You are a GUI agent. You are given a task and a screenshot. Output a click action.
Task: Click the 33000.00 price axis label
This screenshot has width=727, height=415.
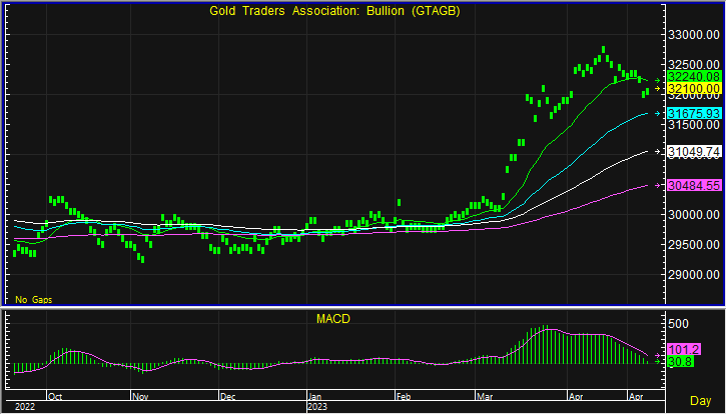point(694,35)
